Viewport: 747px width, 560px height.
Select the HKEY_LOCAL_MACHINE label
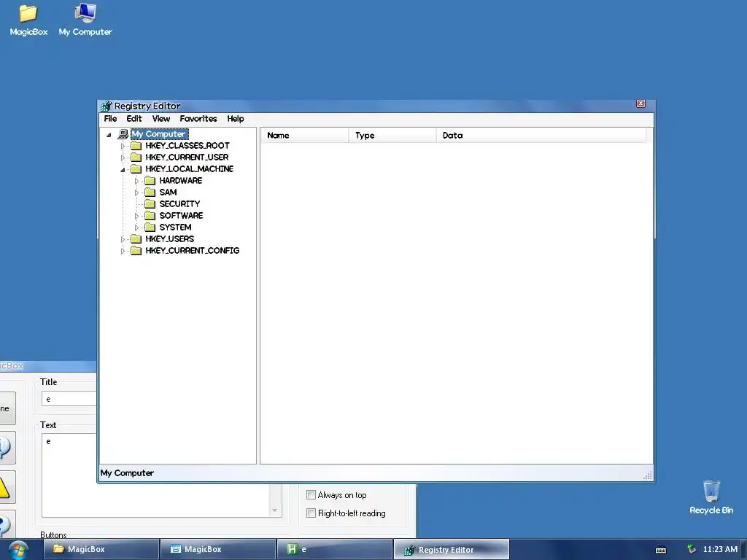click(x=189, y=169)
